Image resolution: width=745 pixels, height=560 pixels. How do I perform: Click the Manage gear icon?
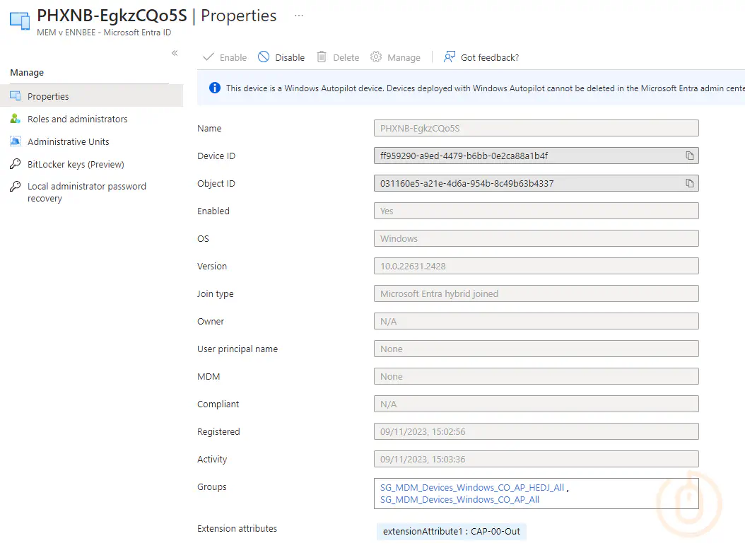coord(376,57)
